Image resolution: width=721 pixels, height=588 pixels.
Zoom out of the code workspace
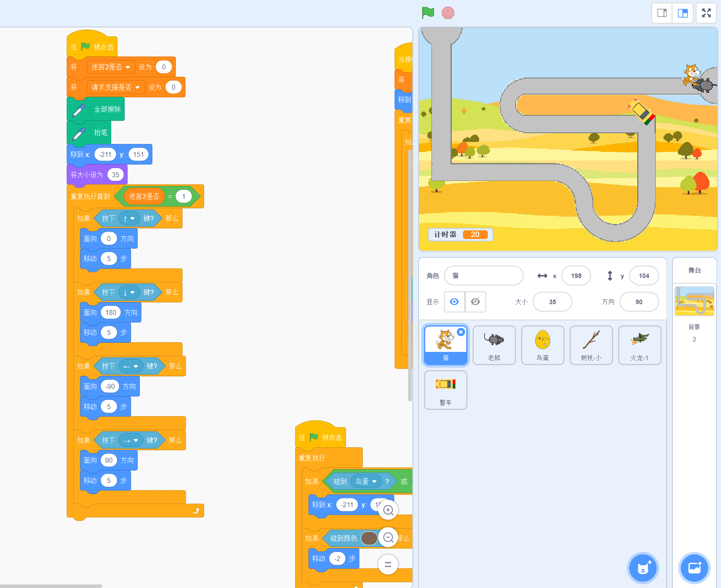click(388, 538)
